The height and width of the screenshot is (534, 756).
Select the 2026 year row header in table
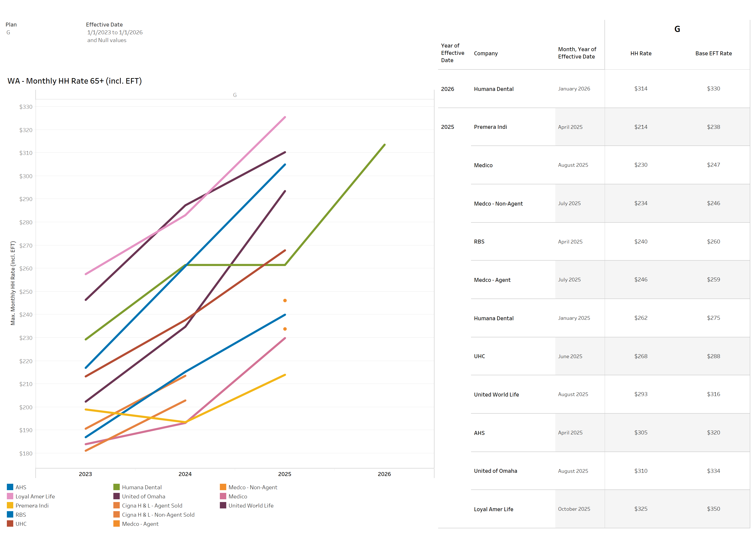(447, 89)
